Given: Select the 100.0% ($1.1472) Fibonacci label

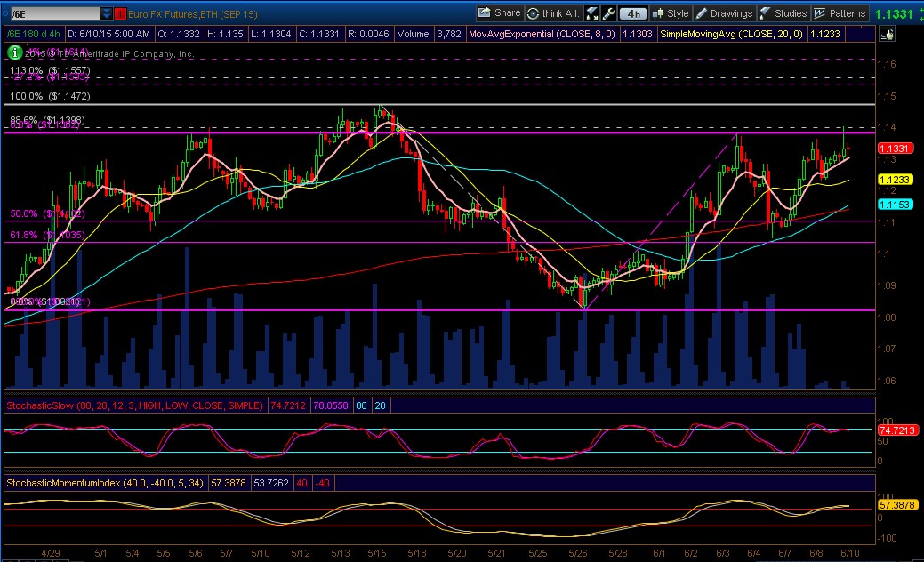Looking at the screenshot, I should click(x=50, y=96).
